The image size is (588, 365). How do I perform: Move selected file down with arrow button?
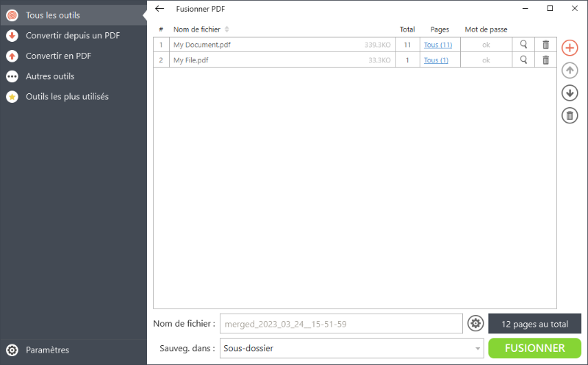point(570,93)
